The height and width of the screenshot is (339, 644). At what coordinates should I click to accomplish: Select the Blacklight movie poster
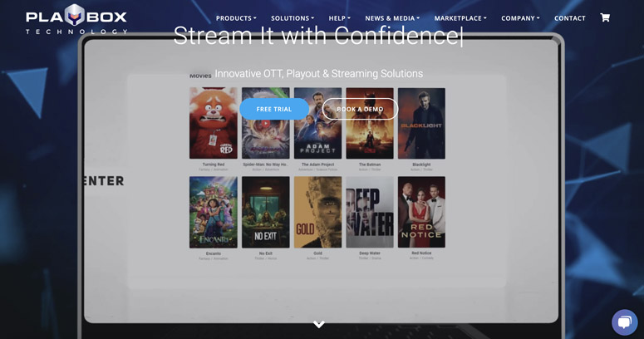click(421, 123)
